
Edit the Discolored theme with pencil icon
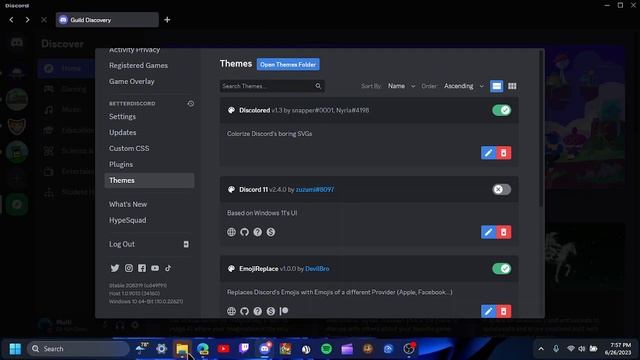point(488,153)
